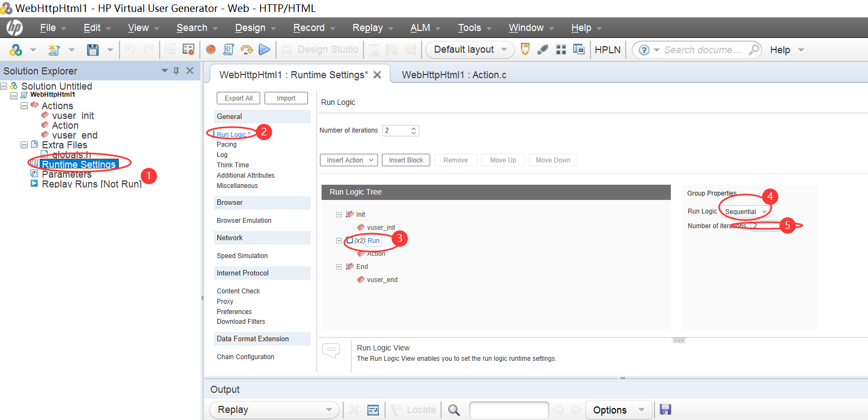
Task: Open the Run Logic Sequential dropdown
Action: coord(745,212)
